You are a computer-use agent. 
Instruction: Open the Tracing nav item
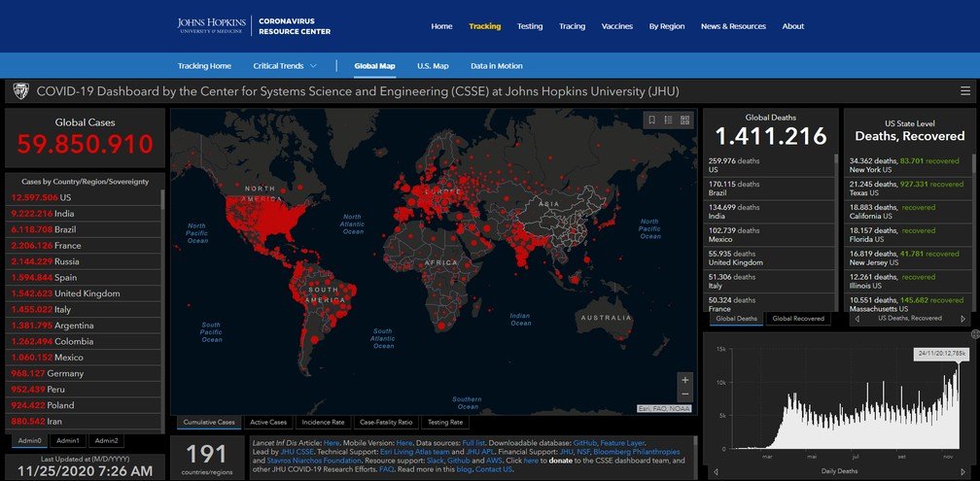pyautogui.click(x=572, y=26)
